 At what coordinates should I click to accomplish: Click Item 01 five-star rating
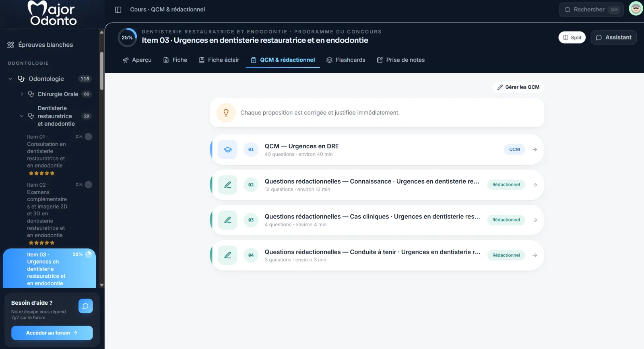coord(41,173)
